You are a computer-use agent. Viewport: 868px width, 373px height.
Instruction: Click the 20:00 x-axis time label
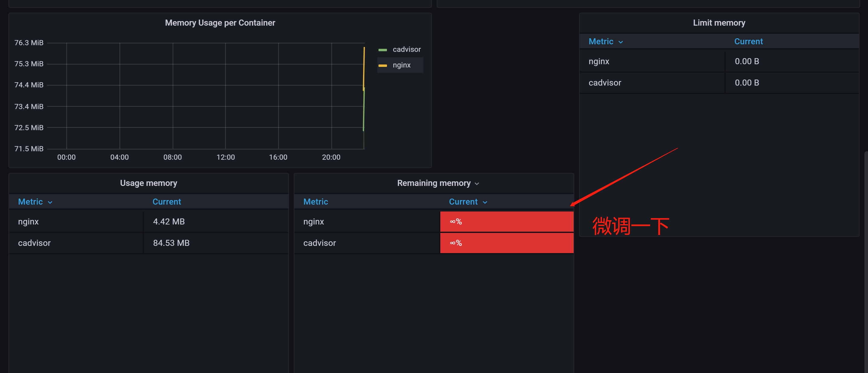click(331, 157)
